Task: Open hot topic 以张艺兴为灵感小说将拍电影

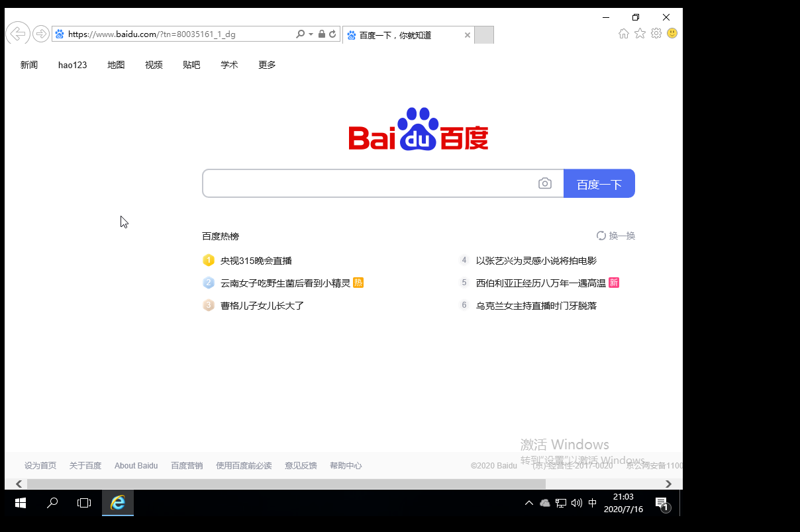Action: pos(536,261)
